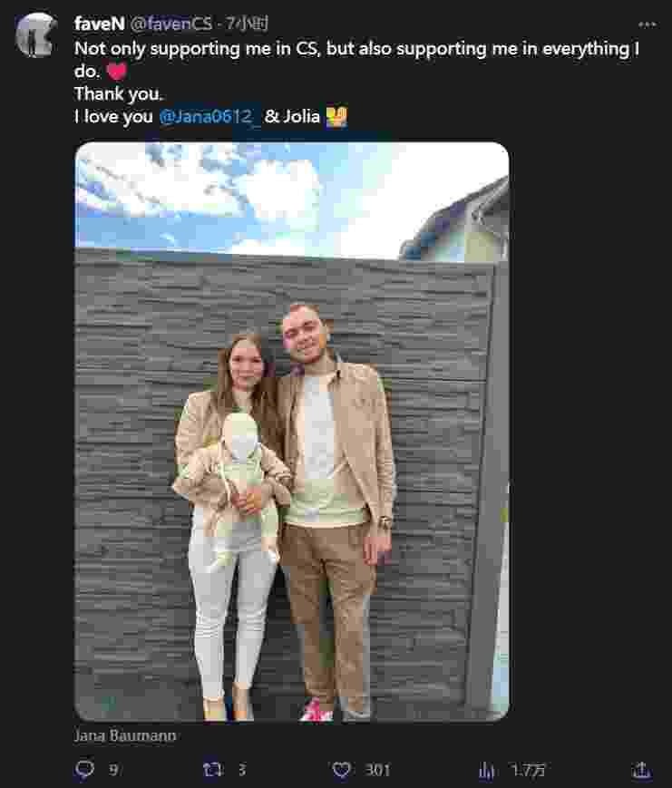Open the tweet timestamp link

click(x=247, y=24)
